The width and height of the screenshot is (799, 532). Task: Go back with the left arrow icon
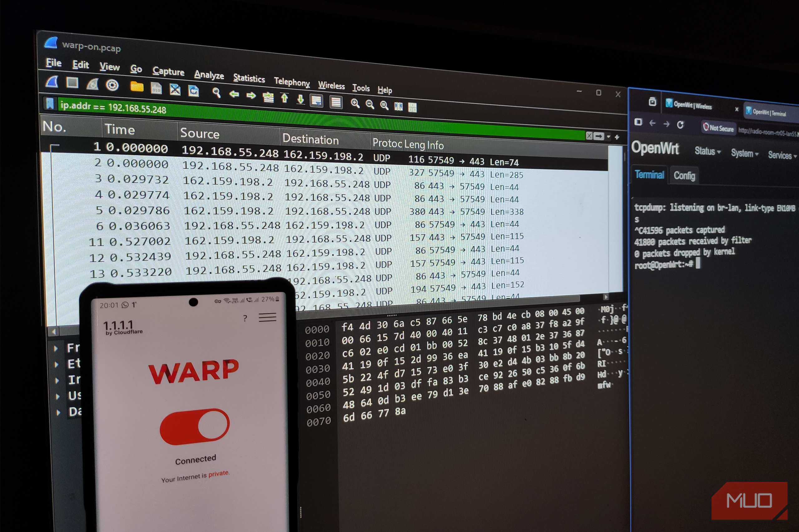coord(234,94)
